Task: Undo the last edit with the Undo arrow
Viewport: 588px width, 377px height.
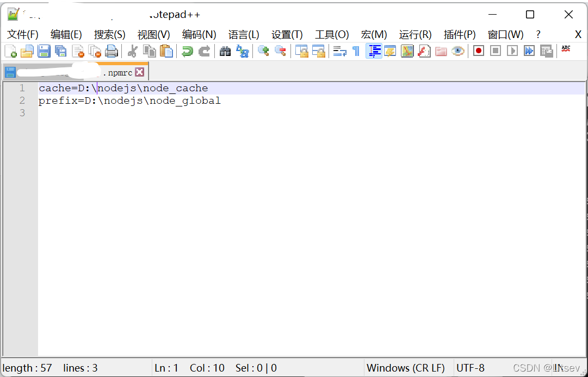Action: coord(188,50)
